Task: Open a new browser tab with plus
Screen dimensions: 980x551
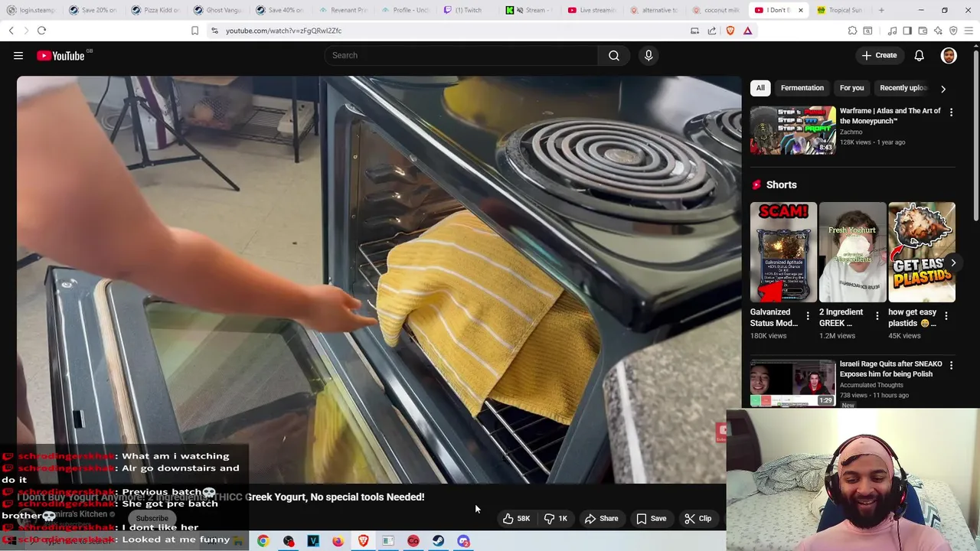Action: [881, 10]
